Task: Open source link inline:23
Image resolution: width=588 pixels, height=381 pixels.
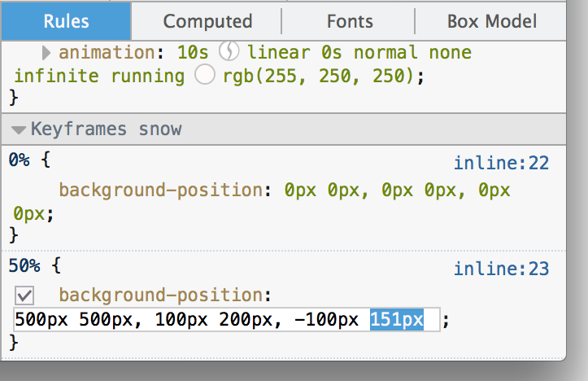Action: (x=501, y=269)
